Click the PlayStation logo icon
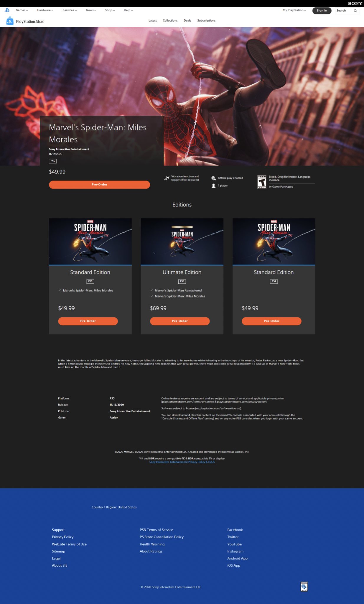The height and width of the screenshot is (604, 364). pyautogui.click(x=7, y=10)
